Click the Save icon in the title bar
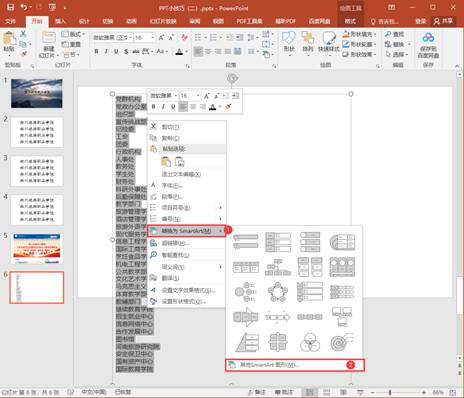 (x=11, y=7)
